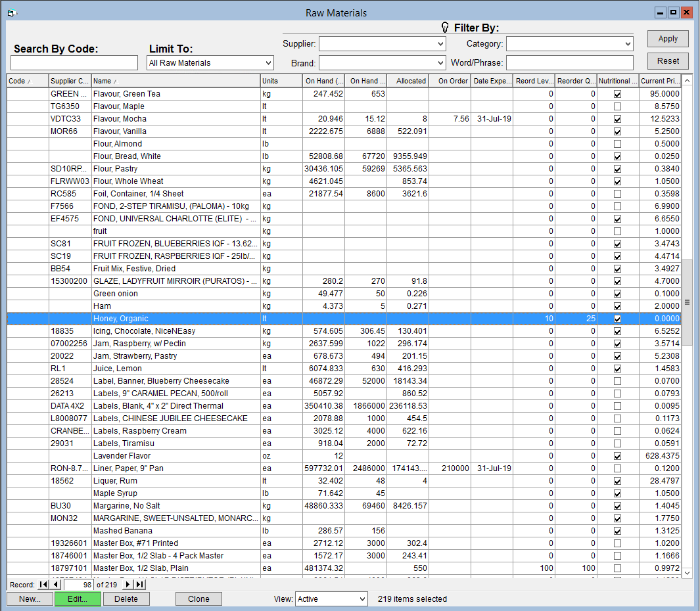Click the Reorder Quantity header
This screenshot has width=700, height=611.
[576, 81]
